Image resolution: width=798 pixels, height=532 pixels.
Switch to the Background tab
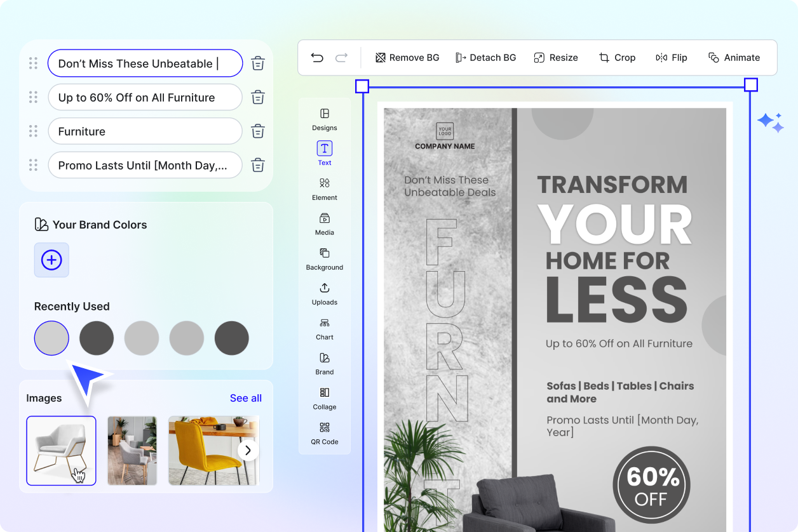tap(324, 258)
